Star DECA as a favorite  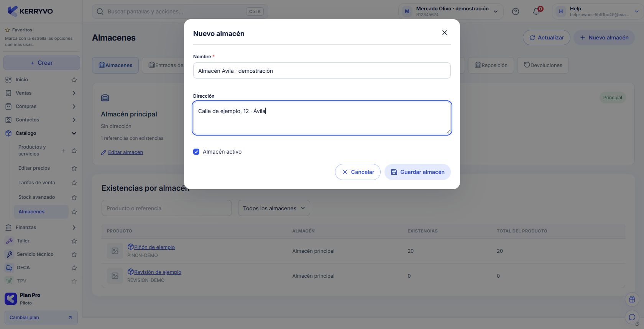74,268
